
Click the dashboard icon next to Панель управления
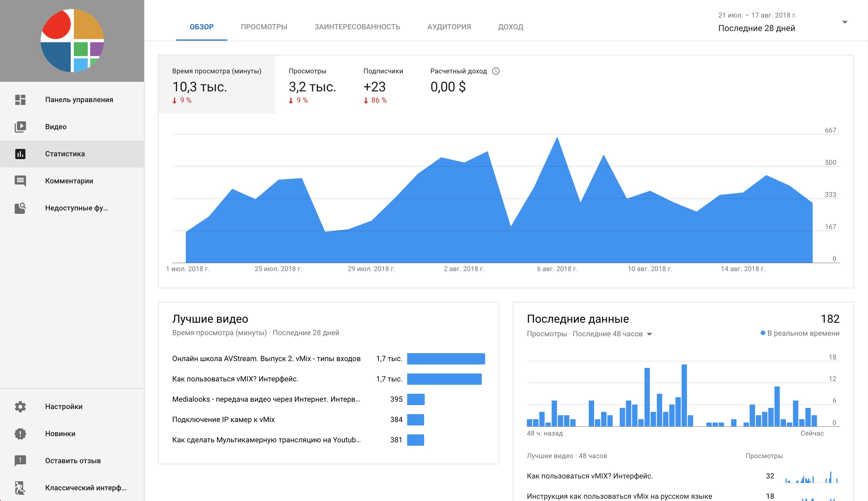(x=20, y=100)
